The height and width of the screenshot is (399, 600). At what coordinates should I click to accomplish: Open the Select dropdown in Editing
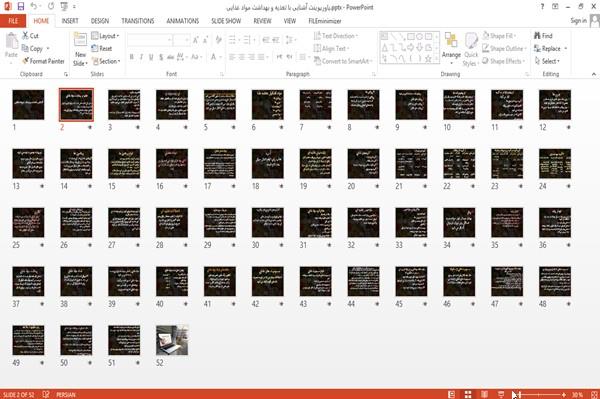(547, 61)
